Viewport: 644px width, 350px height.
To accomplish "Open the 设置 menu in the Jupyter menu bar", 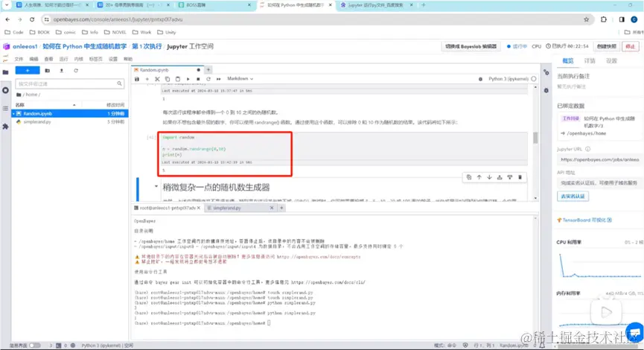I will (113, 59).
